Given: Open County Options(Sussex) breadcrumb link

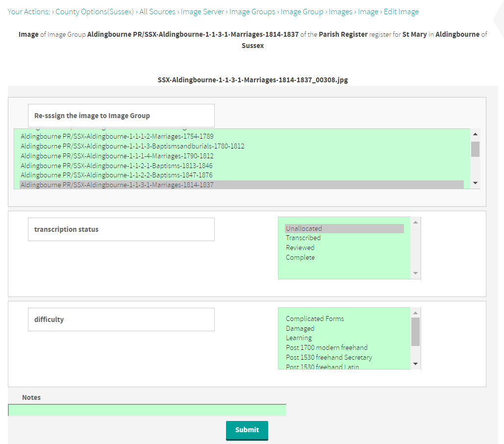Looking at the screenshot, I should 95,12.
